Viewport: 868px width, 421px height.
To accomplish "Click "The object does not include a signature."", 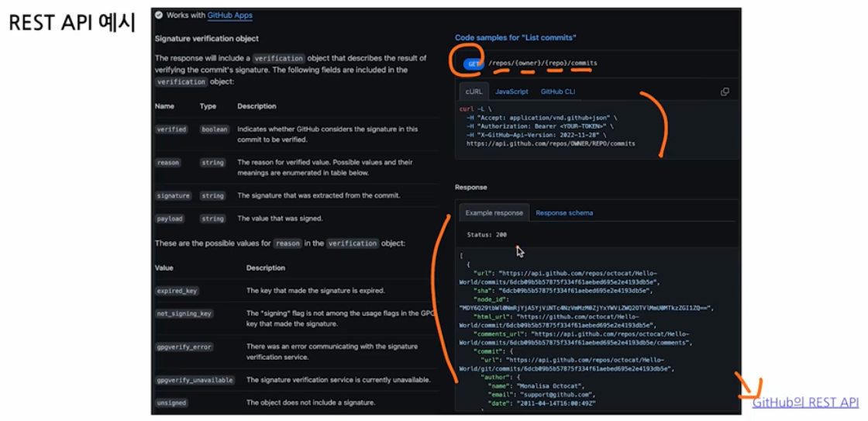I will (311, 402).
